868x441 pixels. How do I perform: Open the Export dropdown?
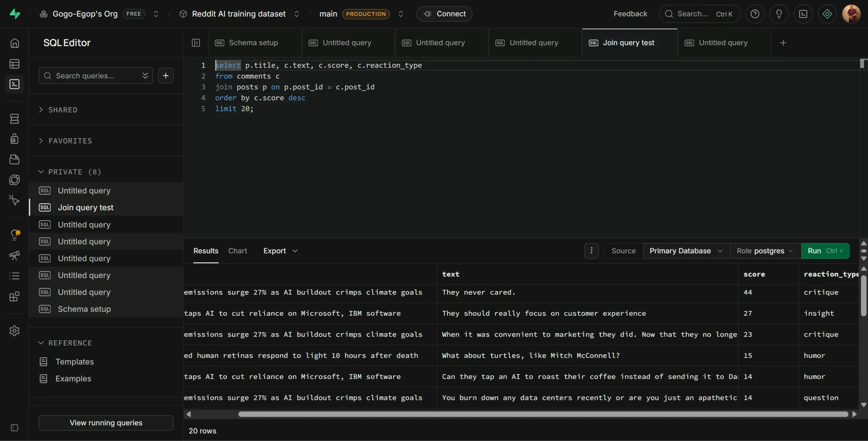pyautogui.click(x=280, y=251)
